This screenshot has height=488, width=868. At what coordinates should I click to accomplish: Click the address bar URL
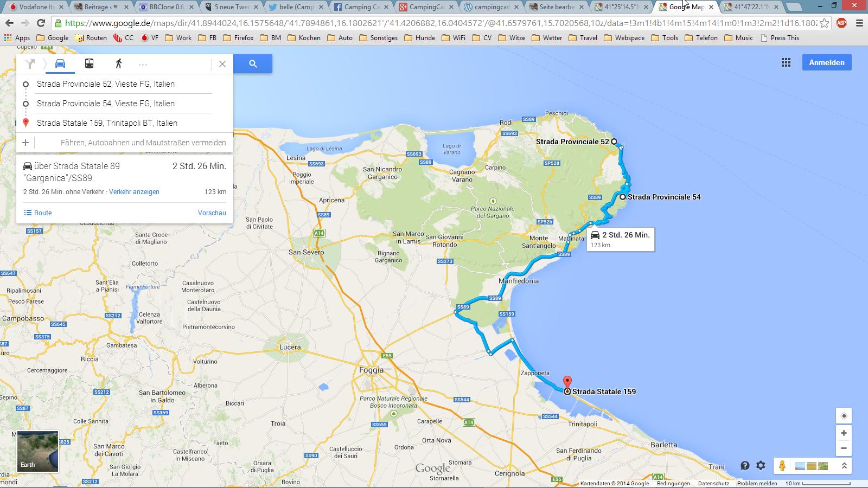(x=441, y=23)
